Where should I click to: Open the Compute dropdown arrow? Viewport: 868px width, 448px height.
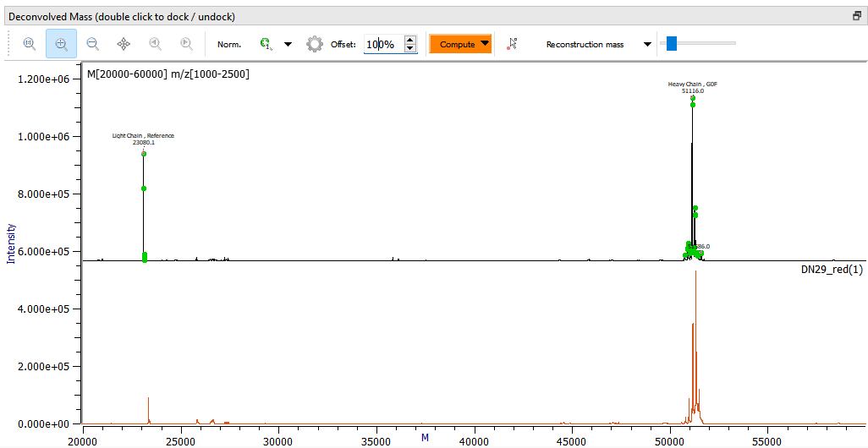485,44
